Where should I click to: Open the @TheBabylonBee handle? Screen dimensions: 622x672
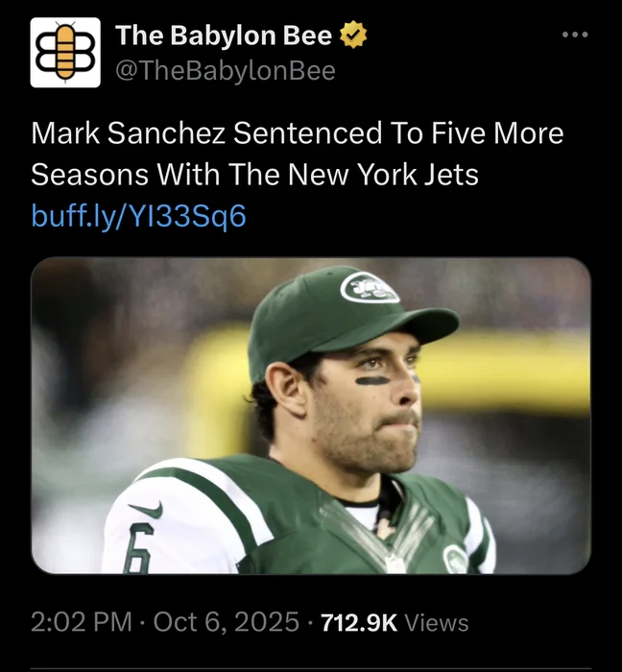tap(226, 70)
